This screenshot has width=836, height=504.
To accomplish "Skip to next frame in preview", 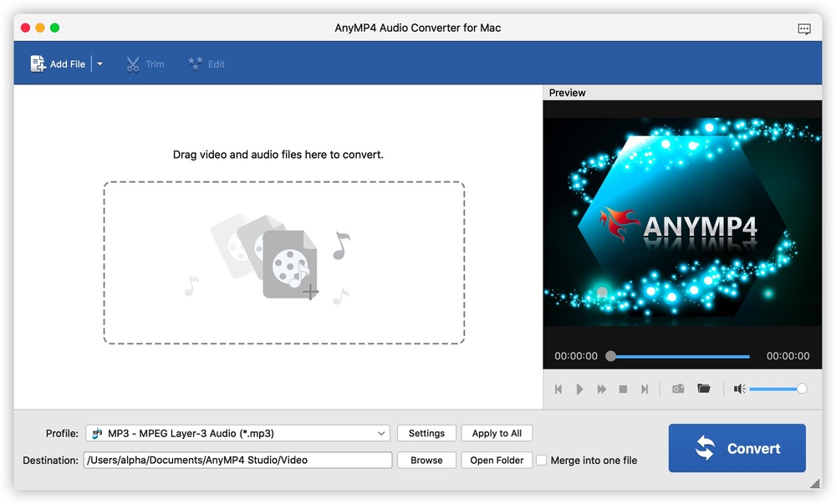I will [645, 389].
